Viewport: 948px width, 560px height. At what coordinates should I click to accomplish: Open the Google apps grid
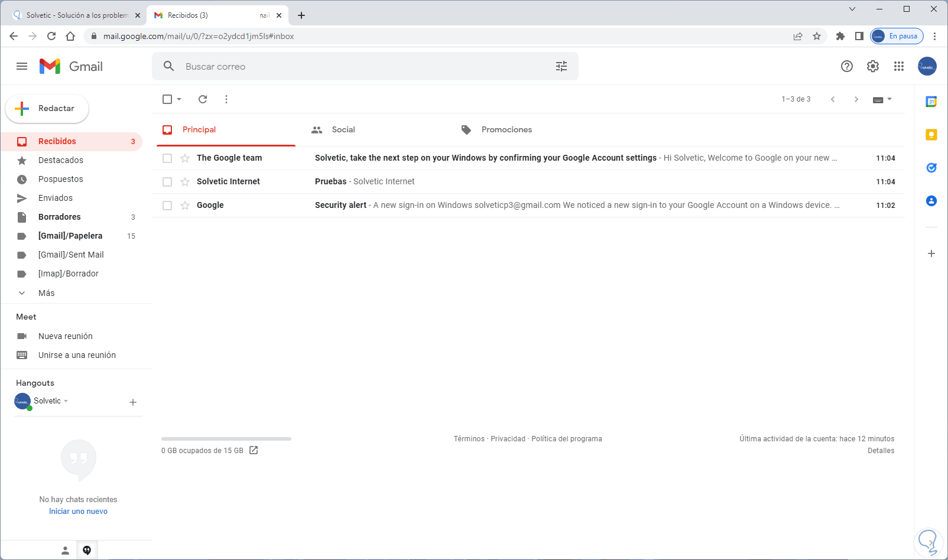[x=899, y=66]
